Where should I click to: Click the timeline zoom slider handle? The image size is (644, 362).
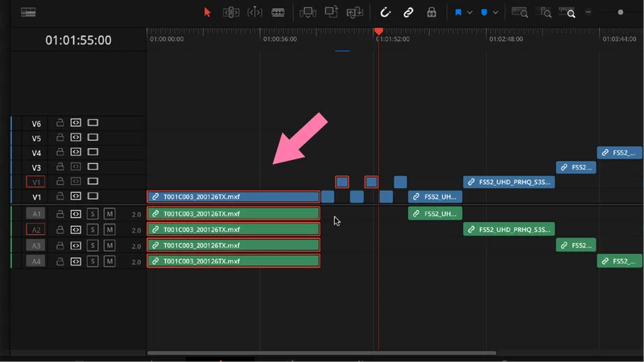tap(620, 12)
